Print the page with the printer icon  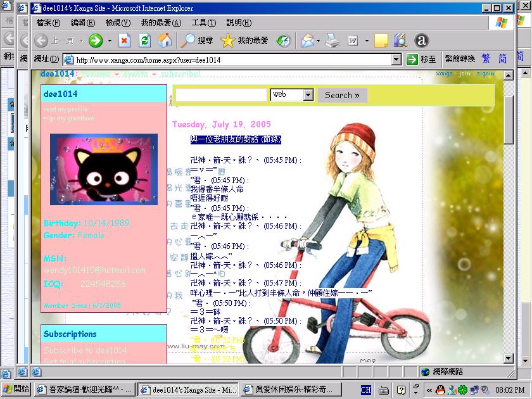click(x=332, y=41)
